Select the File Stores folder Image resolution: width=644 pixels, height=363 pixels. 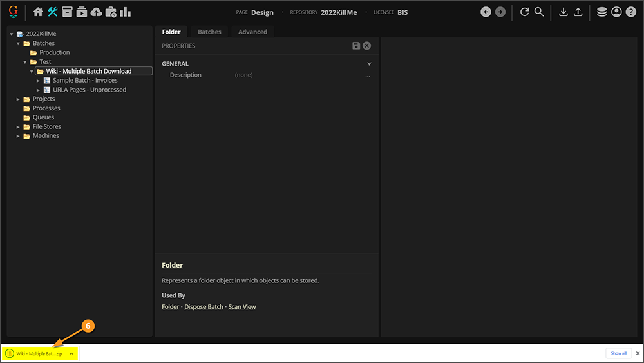point(47,126)
